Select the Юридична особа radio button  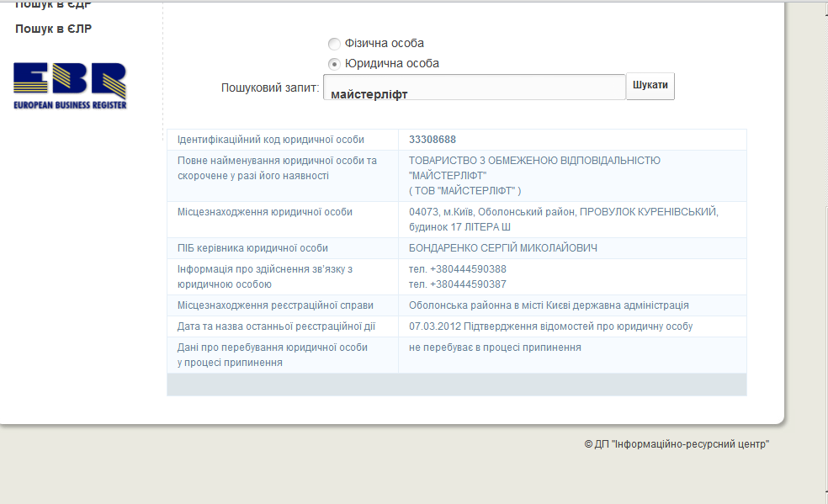334,64
